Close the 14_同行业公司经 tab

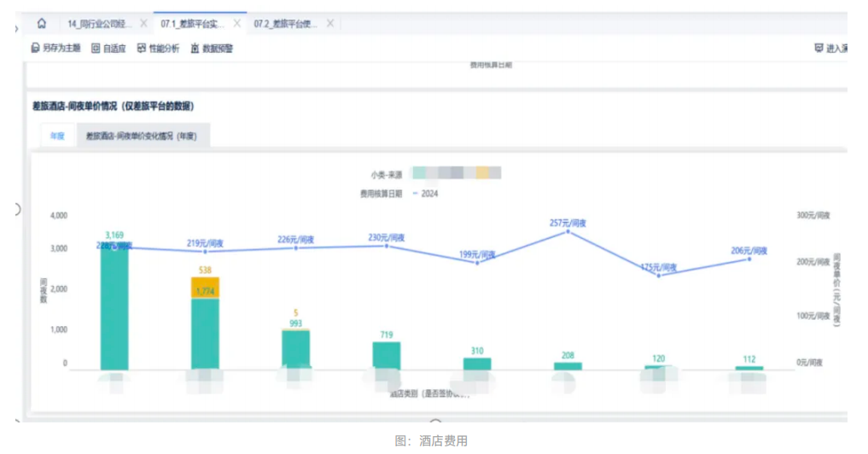(143, 23)
